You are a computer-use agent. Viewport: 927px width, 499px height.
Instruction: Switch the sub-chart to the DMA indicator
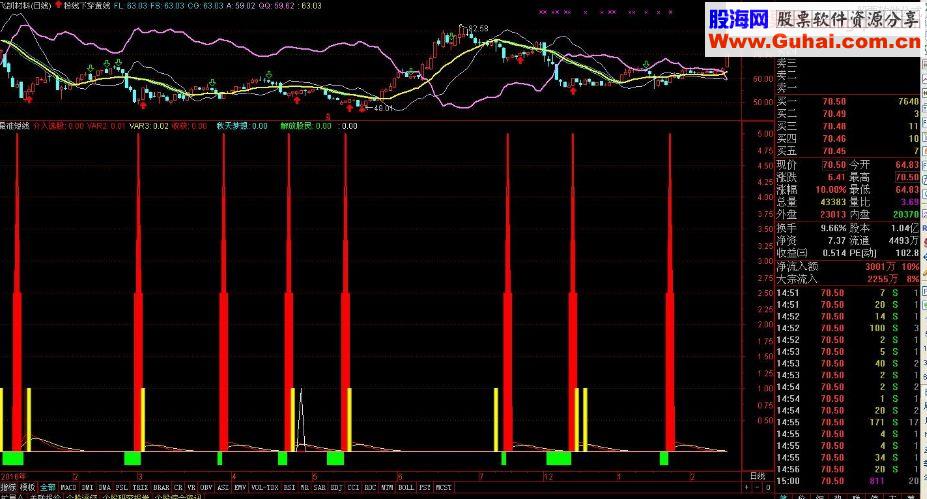pos(105,488)
